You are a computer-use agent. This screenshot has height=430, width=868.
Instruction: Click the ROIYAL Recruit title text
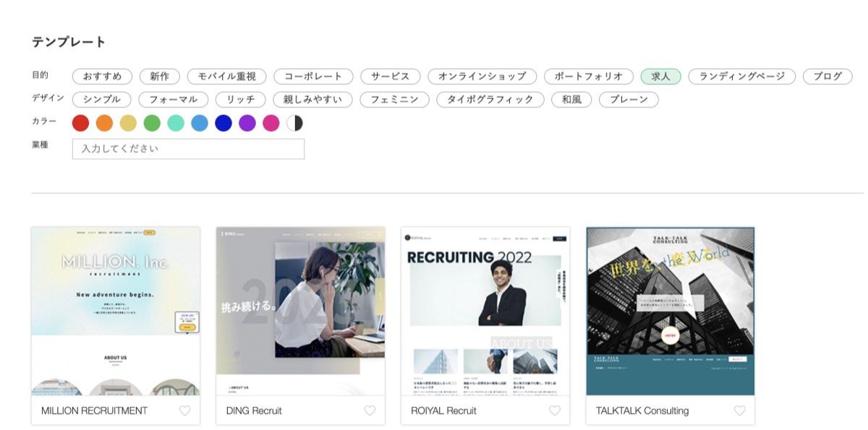pyautogui.click(x=443, y=410)
